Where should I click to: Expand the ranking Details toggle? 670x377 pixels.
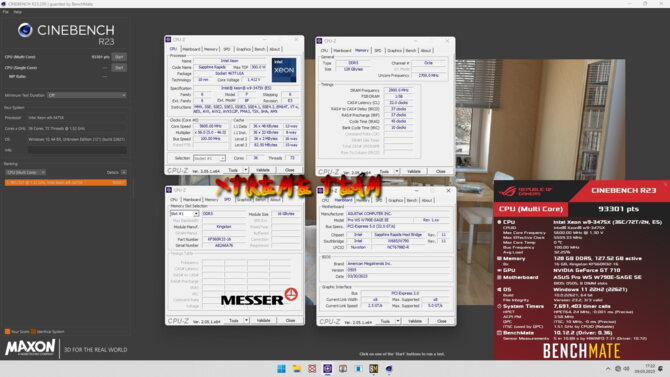tap(124, 172)
